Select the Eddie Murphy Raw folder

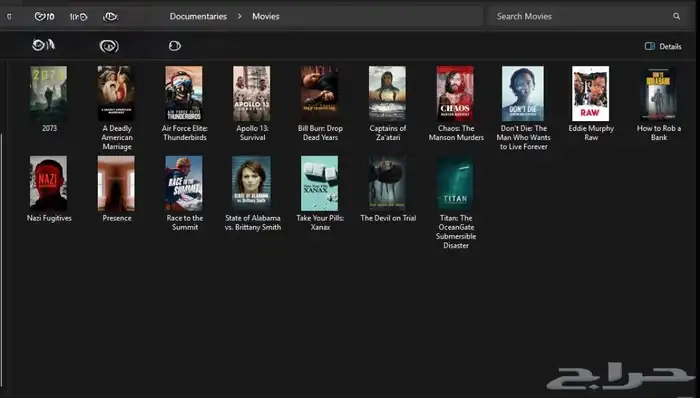[591, 94]
